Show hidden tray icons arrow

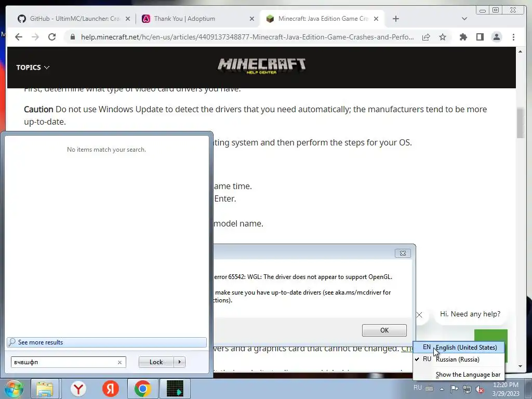coord(442,389)
